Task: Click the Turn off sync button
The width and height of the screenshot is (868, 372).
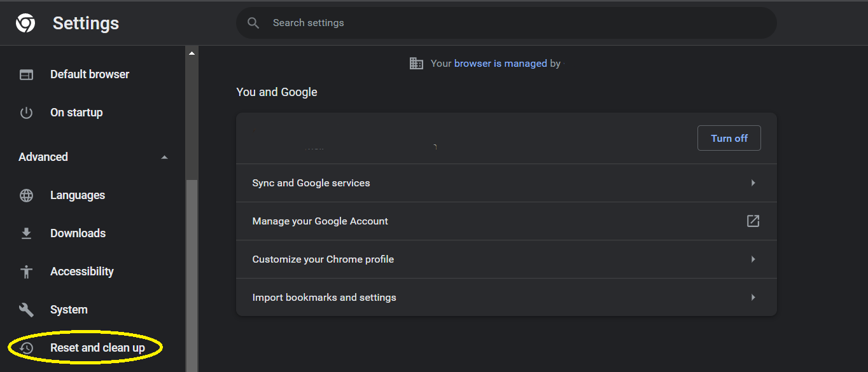Action: pyautogui.click(x=729, y=138)
